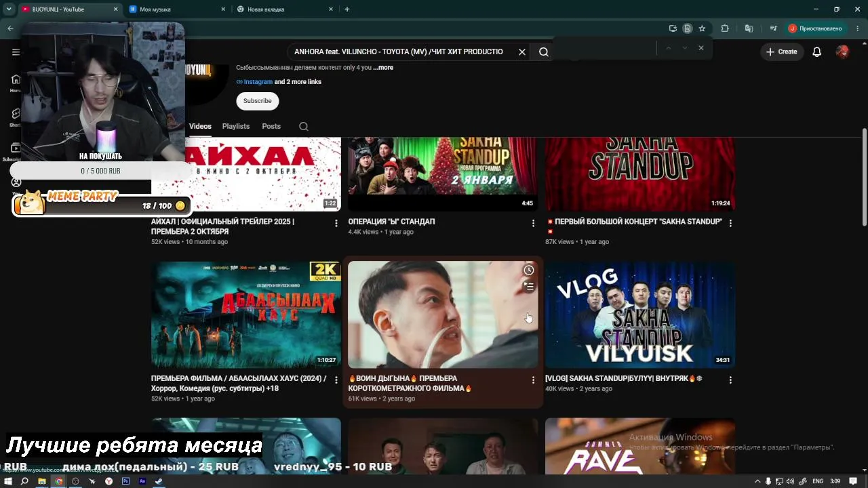Open the Windows Start menu

click(x=8, y=481)
